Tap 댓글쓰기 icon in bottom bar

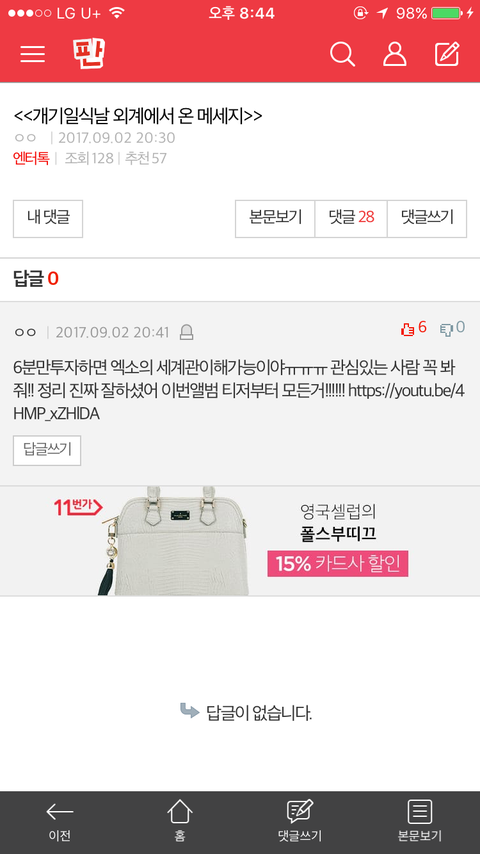tap(300, 821)
